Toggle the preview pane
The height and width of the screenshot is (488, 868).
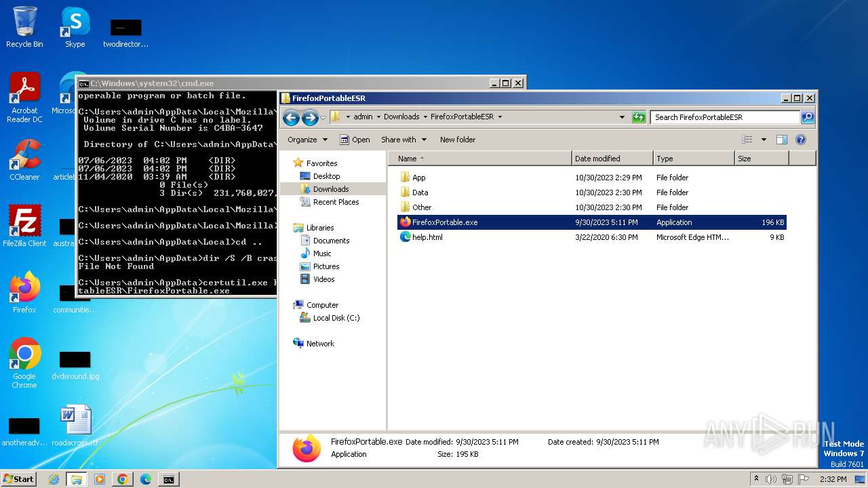tap(781, 140)
